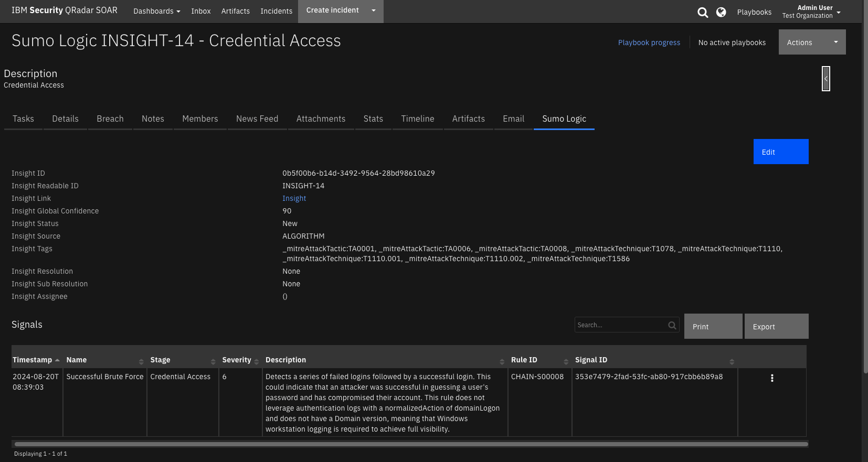868x462 pixels.
Task: Click the mitreAttackTactic insight tags text
Action: (532, 254)
